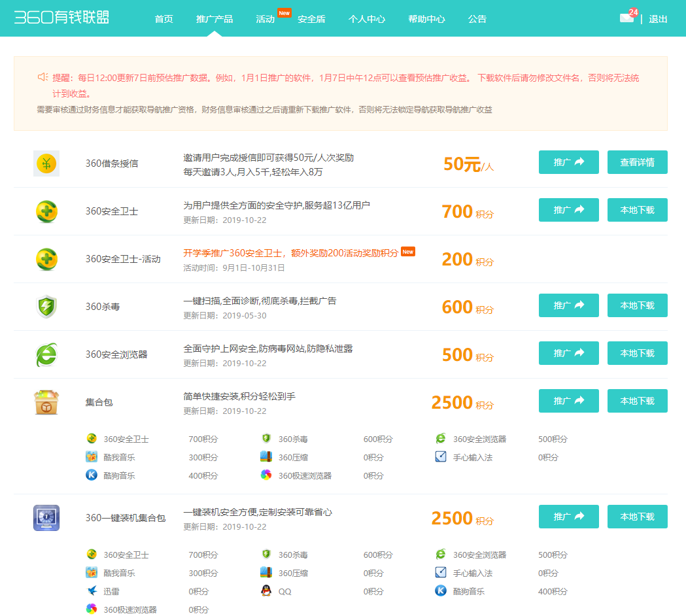Click the QQ label text

[x=285, y=592]
